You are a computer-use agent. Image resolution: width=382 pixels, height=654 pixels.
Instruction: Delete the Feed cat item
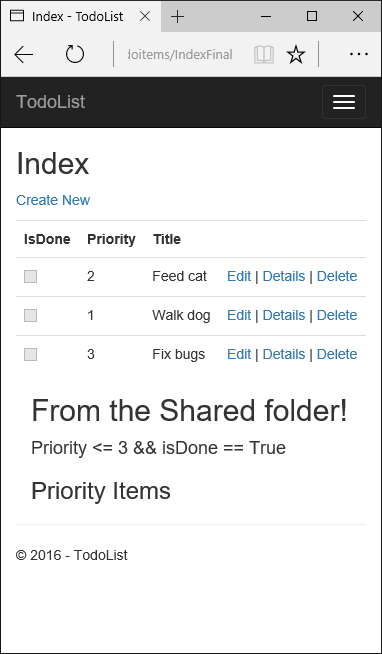click(x=337, y=276)
